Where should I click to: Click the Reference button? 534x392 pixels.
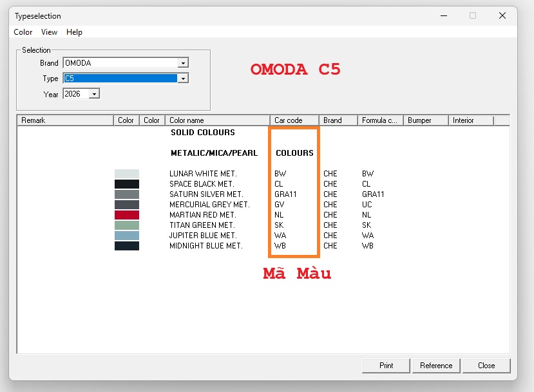click(436, 366)
